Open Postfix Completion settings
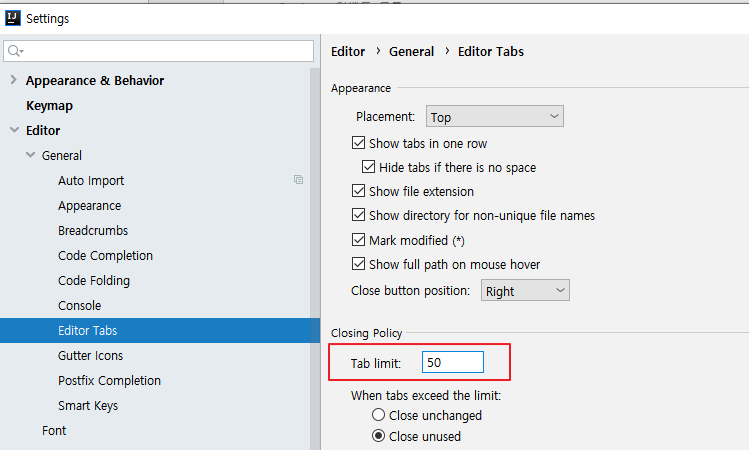 point(109,381)
